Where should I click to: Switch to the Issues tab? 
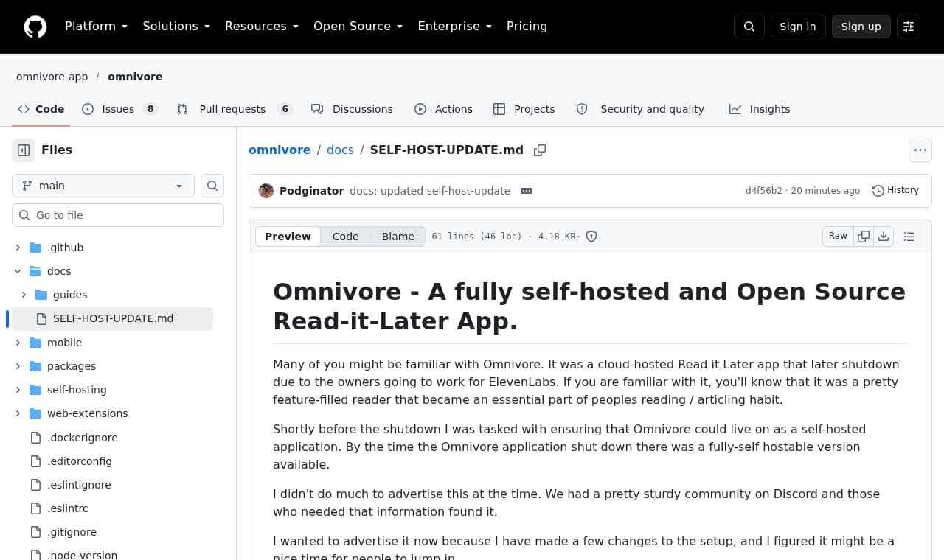(x=119, y=109)
